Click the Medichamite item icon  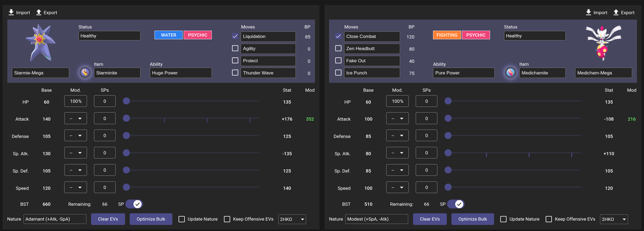coord(511,72)
